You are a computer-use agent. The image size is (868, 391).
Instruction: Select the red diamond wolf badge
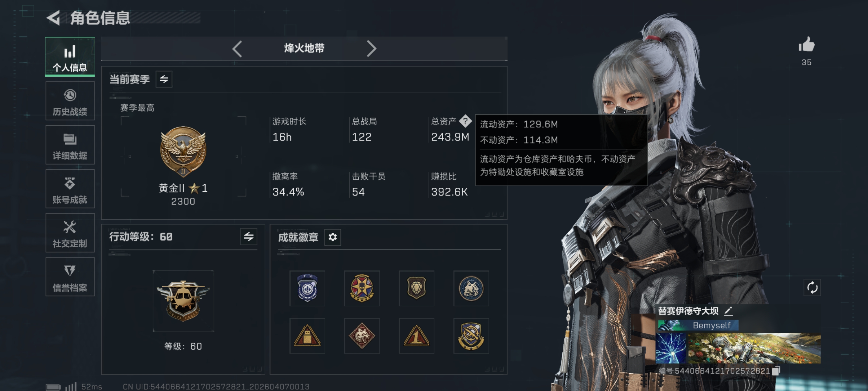(x=362, y=336)
